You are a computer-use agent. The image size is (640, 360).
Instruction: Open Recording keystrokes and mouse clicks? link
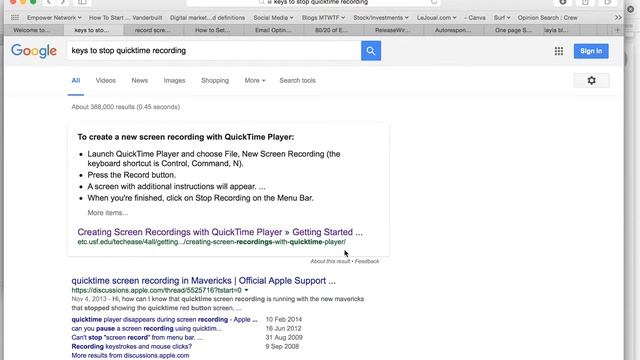(x=131, y=346)
